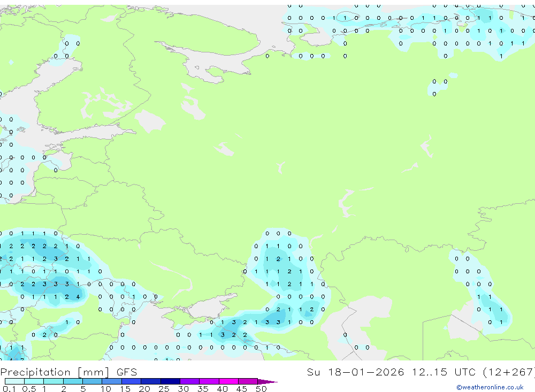Select the legend value 20

pos(144,389)
